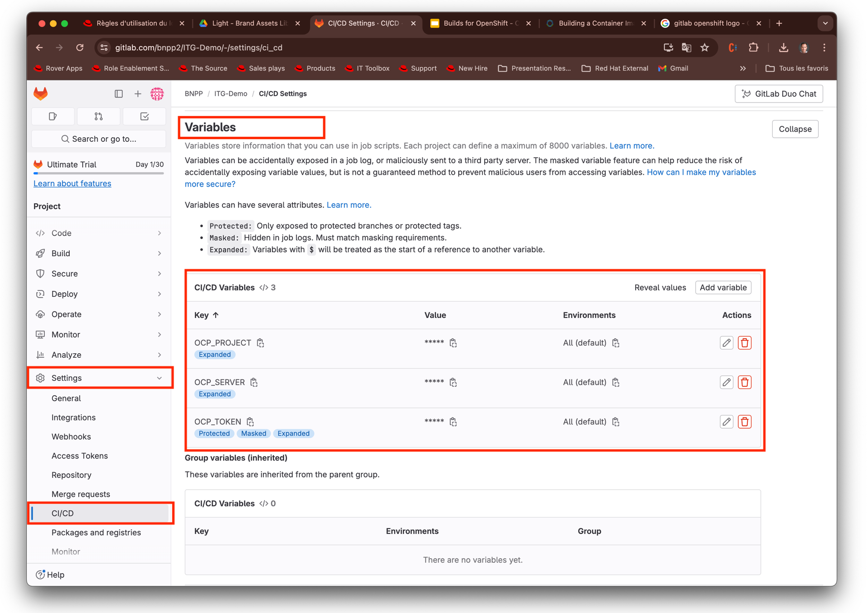Open the tab search dropdown arrow

pyautogui.click(x=825, y=23)
